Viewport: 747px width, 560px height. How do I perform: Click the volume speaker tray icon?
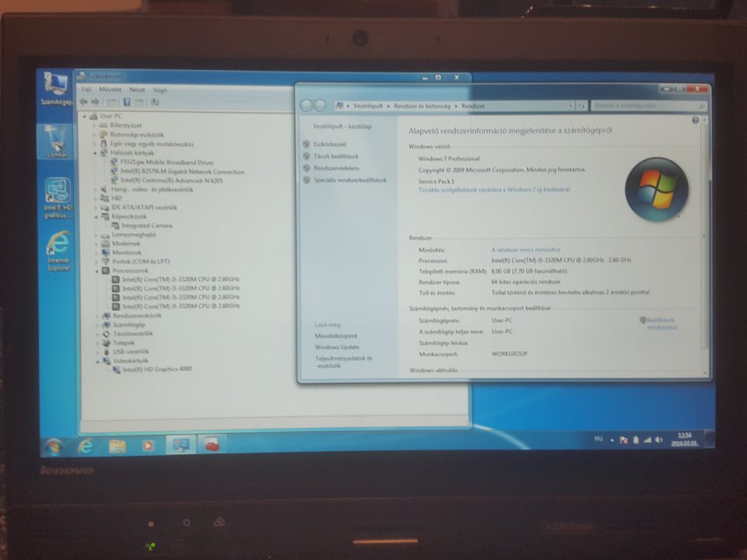coord(659,440)
